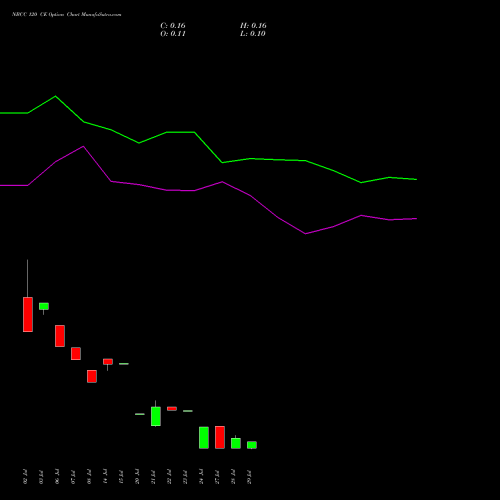Click the '06 Jul' date axis label

click(x=57, y=477)
